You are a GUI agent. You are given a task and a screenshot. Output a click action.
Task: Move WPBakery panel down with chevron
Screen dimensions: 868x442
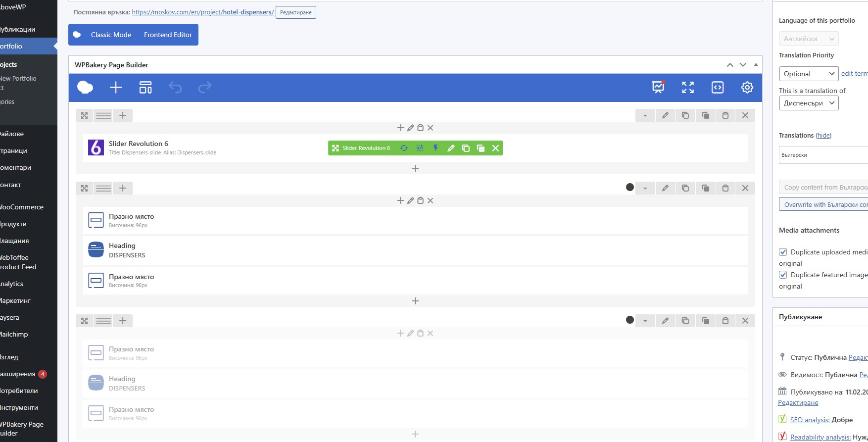point(743,65)
